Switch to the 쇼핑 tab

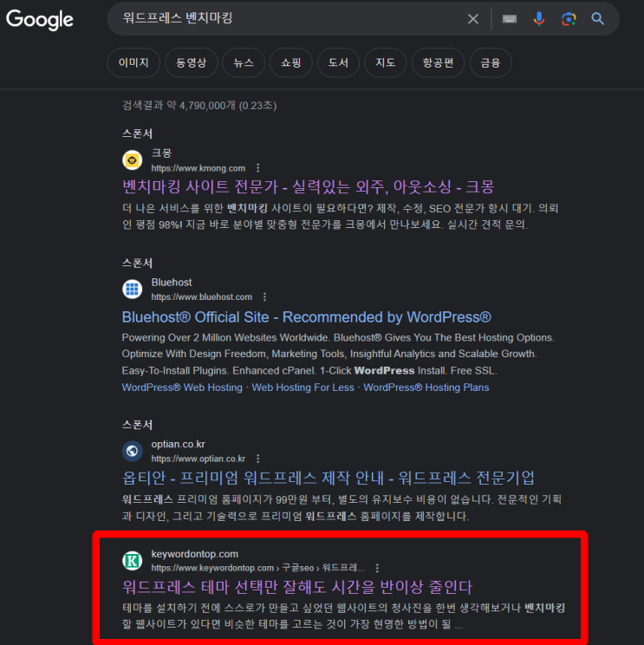(x=290, y=62)
